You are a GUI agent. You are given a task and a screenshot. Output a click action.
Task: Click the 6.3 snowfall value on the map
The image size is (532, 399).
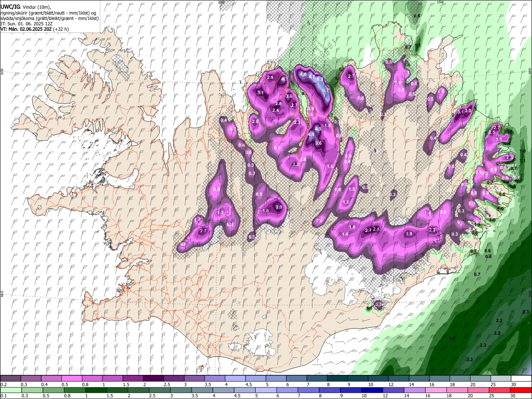point(320,79)
